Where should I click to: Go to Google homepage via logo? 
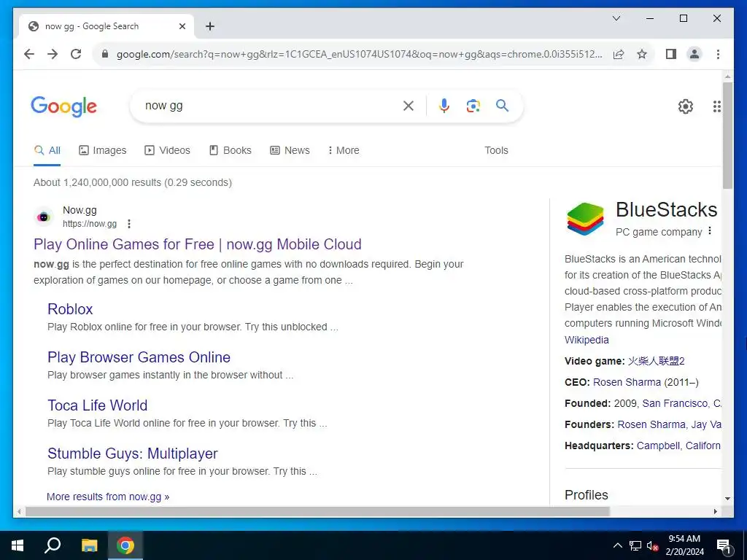tap(64, 106)
